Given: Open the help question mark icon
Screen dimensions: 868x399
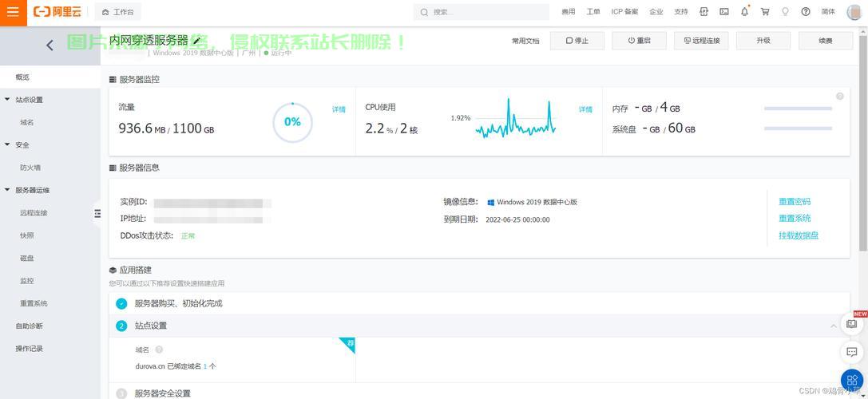Looking at the screenshot, I should click(806, 12).
